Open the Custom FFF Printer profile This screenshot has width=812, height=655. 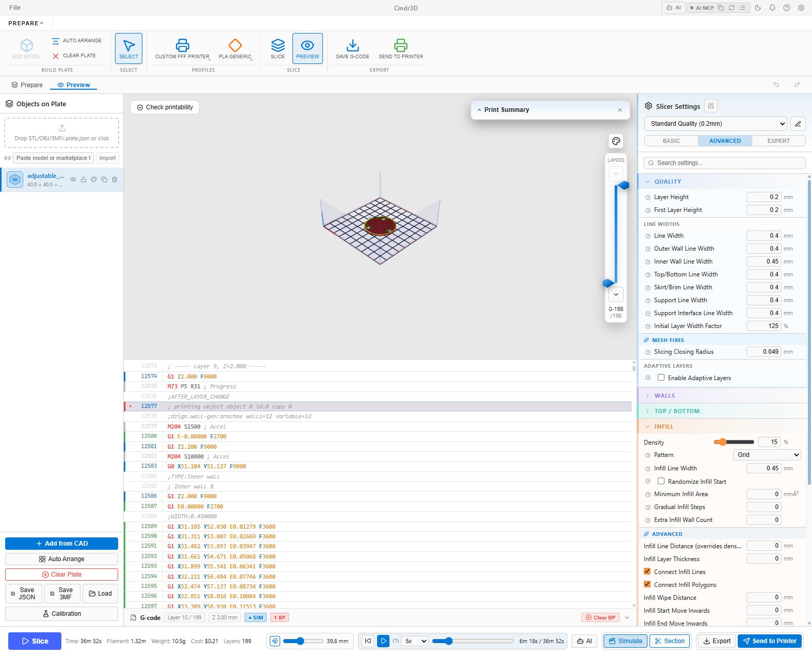[x=182, y=48]
